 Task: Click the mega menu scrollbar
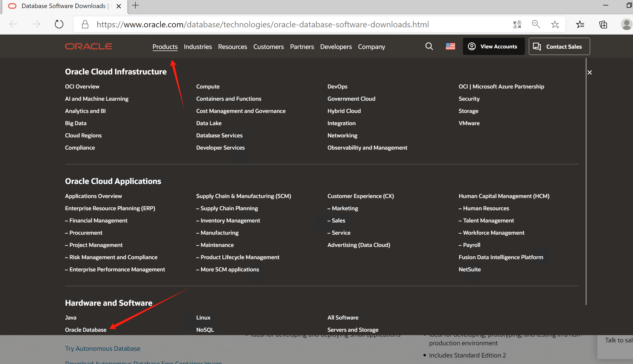pos(586,181)
